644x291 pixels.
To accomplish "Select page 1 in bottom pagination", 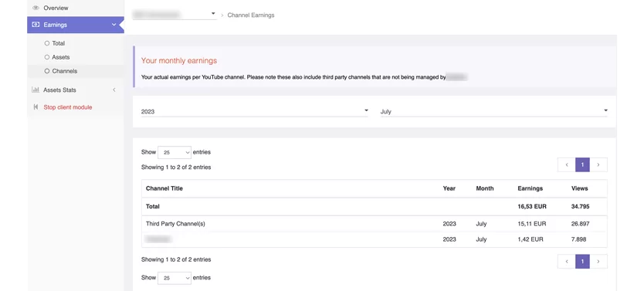I will 582,262.
